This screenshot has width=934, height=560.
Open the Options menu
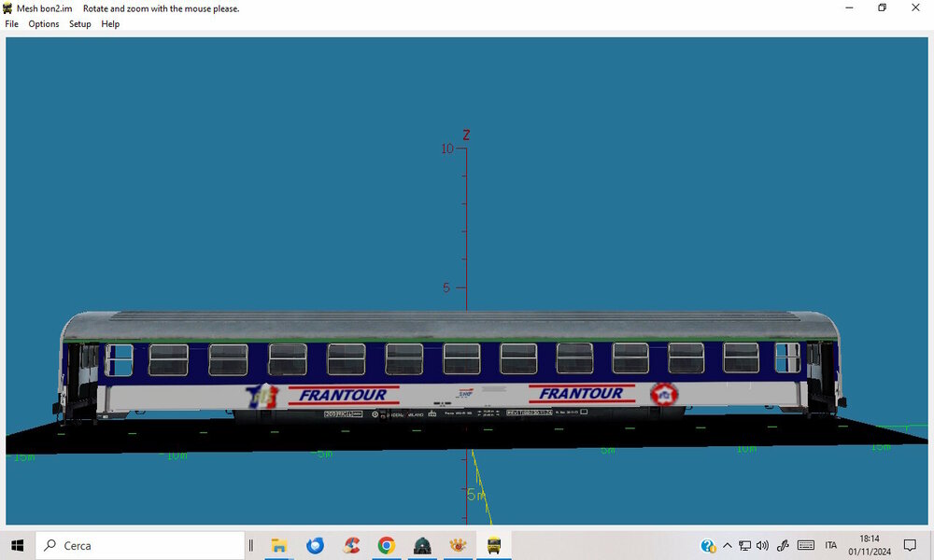pos(44,24)
